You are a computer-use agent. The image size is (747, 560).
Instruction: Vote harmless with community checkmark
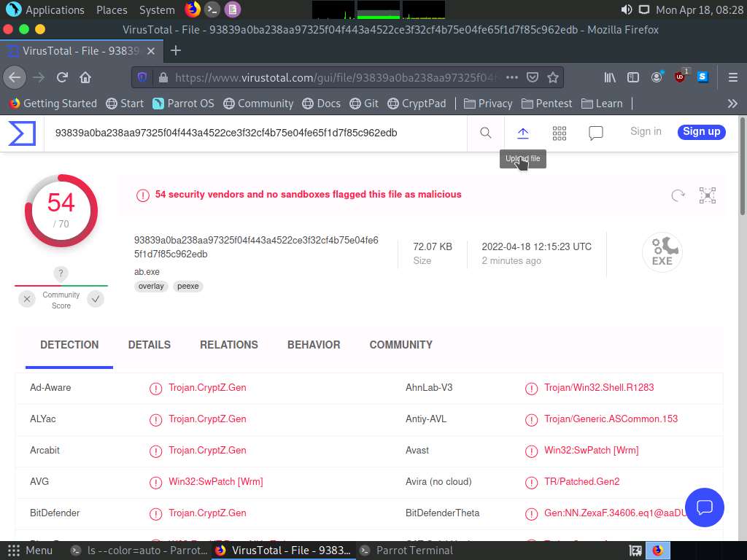(96, 299)
